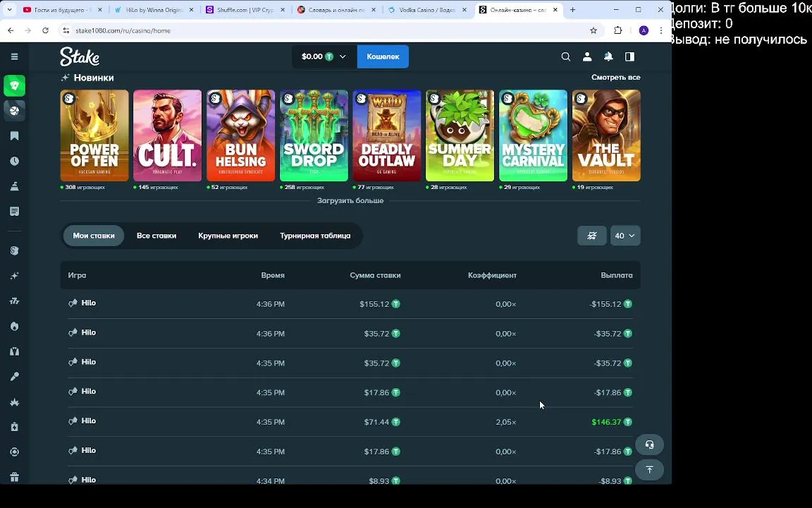Expand the $0.00 balance dropdown

325,56
